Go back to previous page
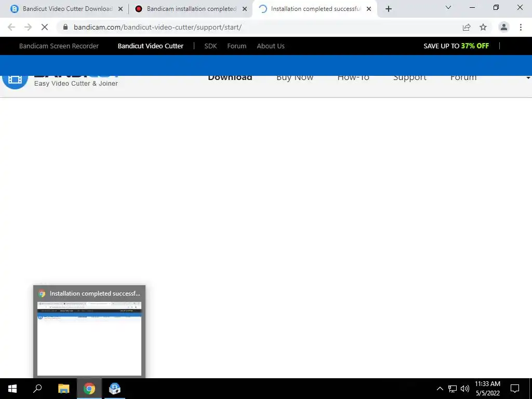 tap(11, 27)
